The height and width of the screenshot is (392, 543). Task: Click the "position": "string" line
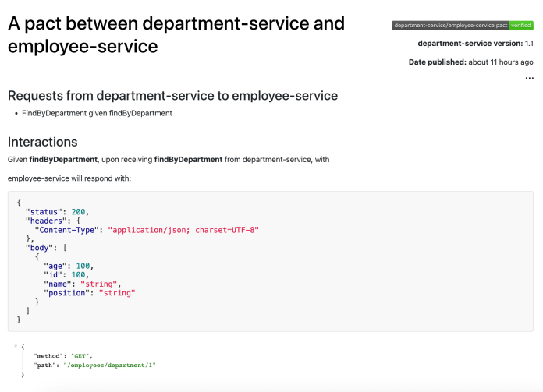(90, 293)
